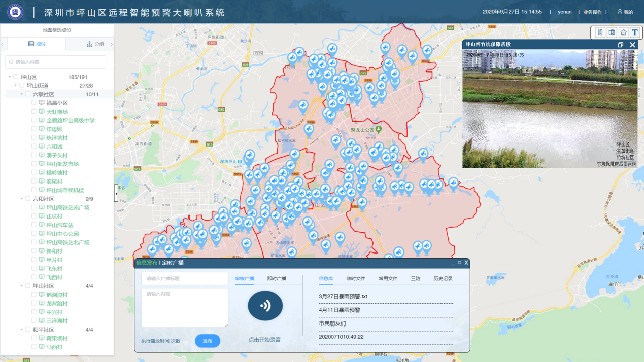Click the system logo in header

pos(15,12)
